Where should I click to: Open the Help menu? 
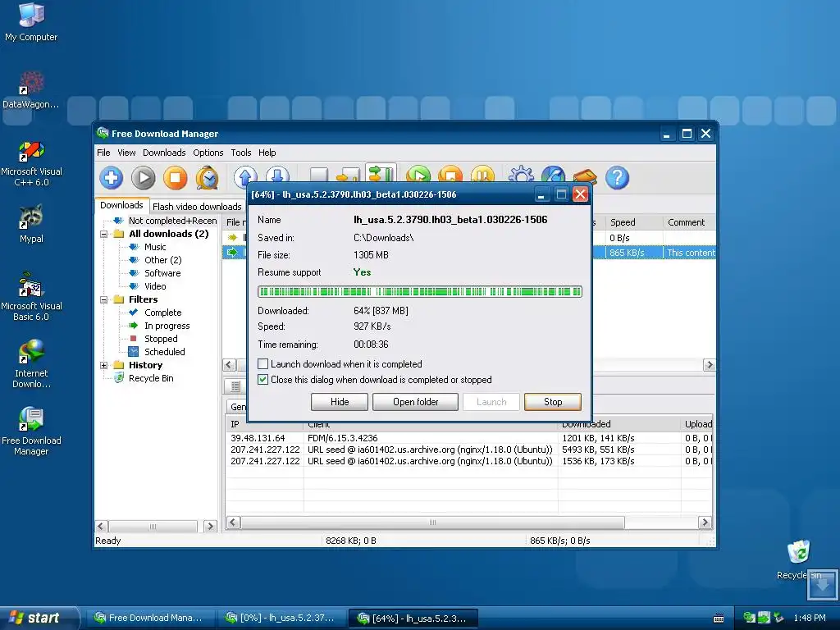[x=267, y=153]
